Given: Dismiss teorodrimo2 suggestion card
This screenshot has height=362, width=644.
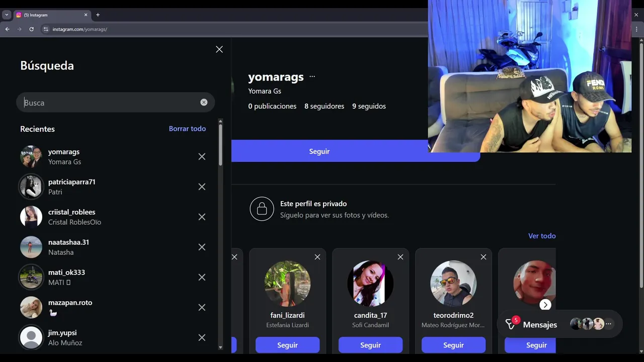Looking at the screenshot, I should tap(484, 257).
